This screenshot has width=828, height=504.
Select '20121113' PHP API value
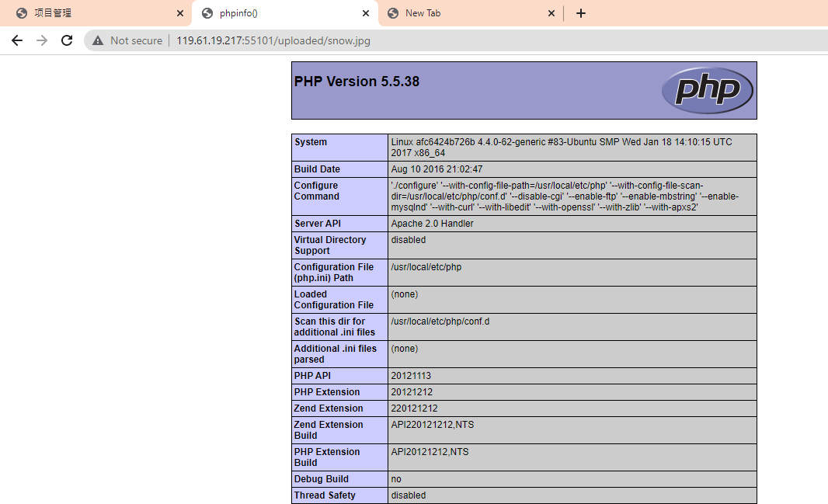click(411, 376)
